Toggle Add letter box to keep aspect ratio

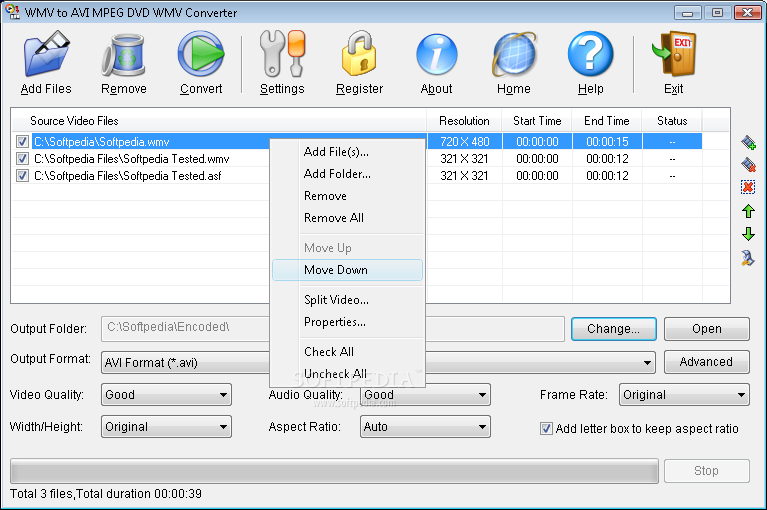(546, 429)
